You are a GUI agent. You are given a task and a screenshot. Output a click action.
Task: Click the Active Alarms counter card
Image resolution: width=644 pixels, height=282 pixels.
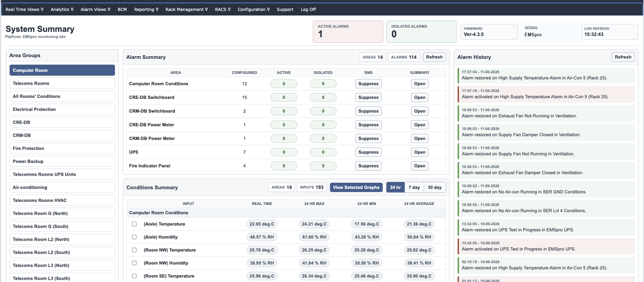348,32
